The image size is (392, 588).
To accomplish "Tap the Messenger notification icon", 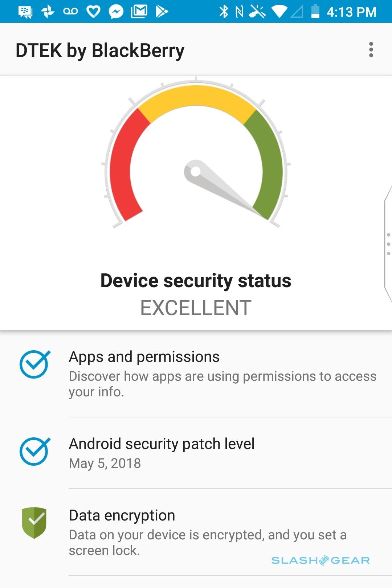I will [116, 12].
